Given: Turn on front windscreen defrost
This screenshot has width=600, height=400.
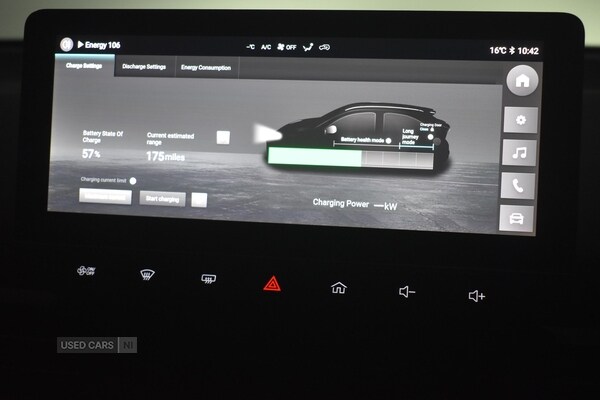Looking at the screenshot, I should [147, 275].
